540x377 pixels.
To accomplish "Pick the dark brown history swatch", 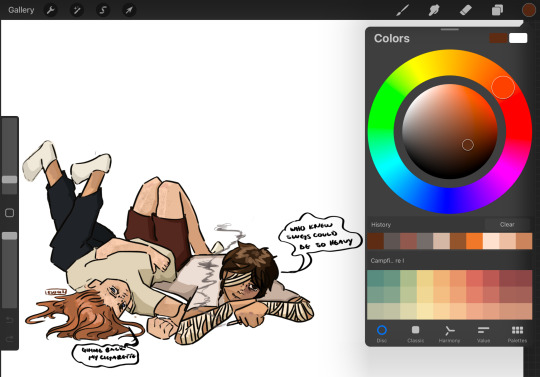I will click(375, 241).
